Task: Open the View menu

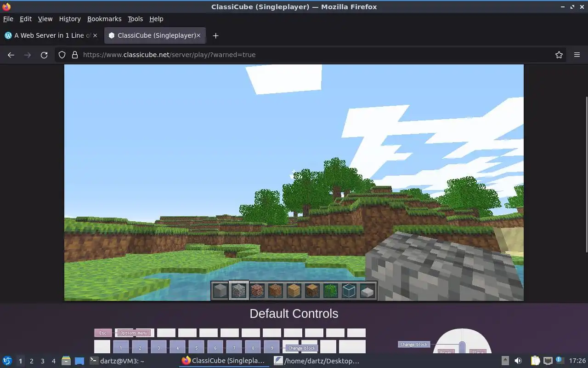Action: pyautogui.click(x=45, y=19)
